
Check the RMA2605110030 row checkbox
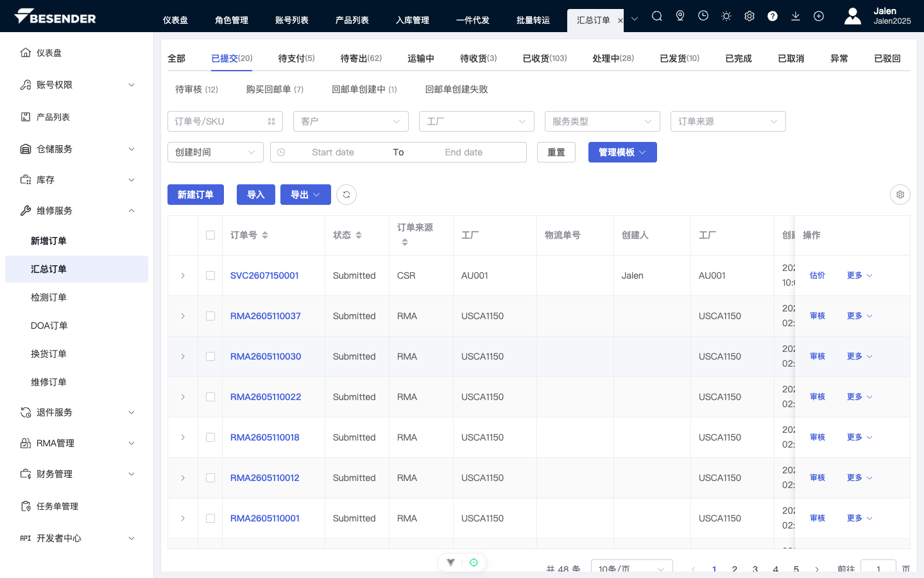pos(210,356)
